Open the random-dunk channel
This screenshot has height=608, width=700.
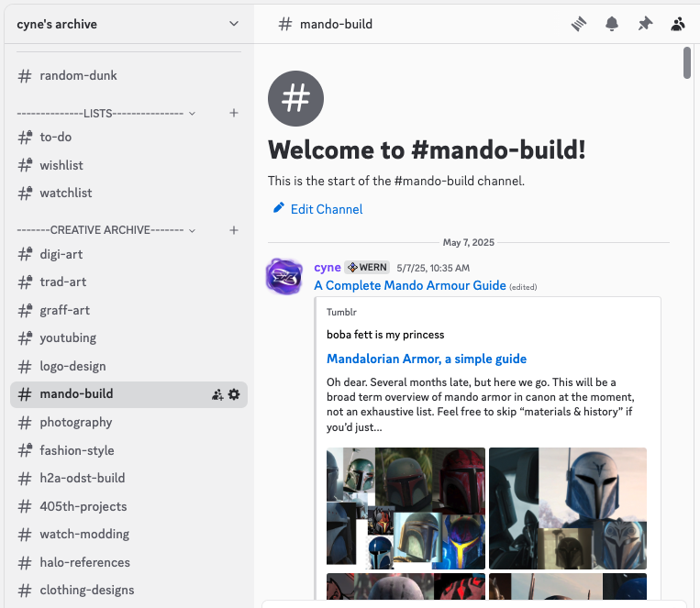pyautogui.click(x=128, y=76)
